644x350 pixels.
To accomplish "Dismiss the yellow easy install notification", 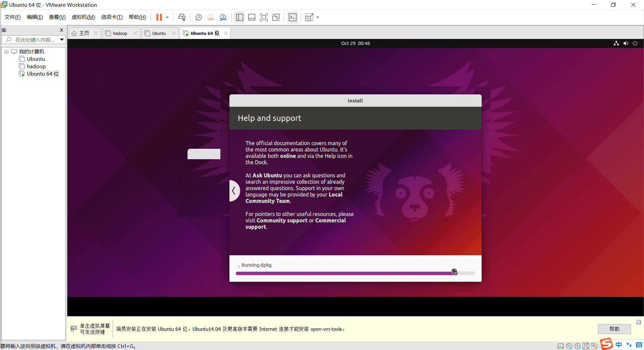I will point(639,322).
